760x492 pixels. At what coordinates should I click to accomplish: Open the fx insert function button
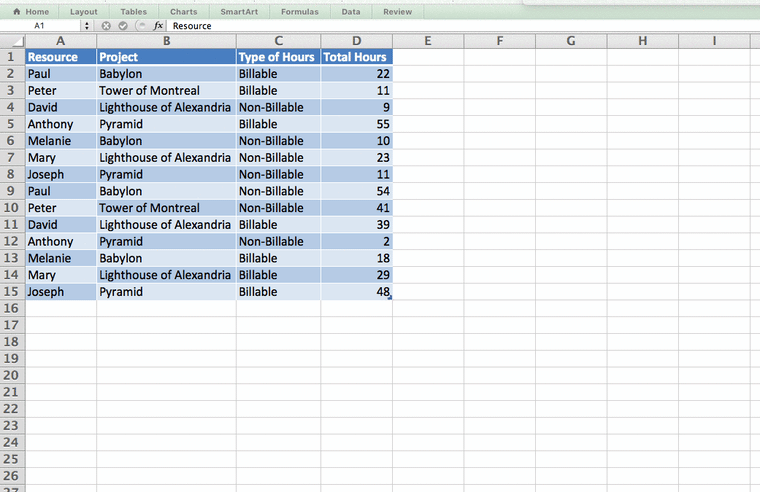[x=158, y=26]
